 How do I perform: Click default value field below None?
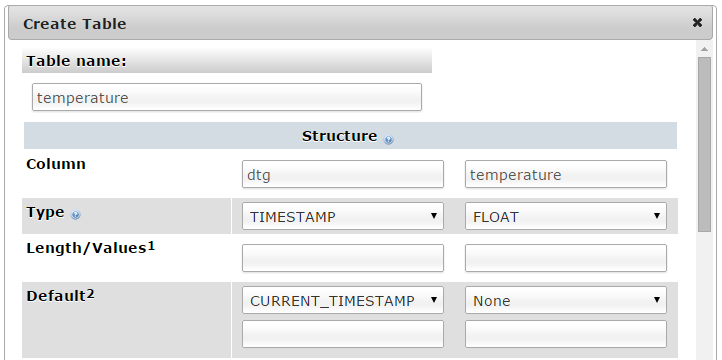pos(565,334)
